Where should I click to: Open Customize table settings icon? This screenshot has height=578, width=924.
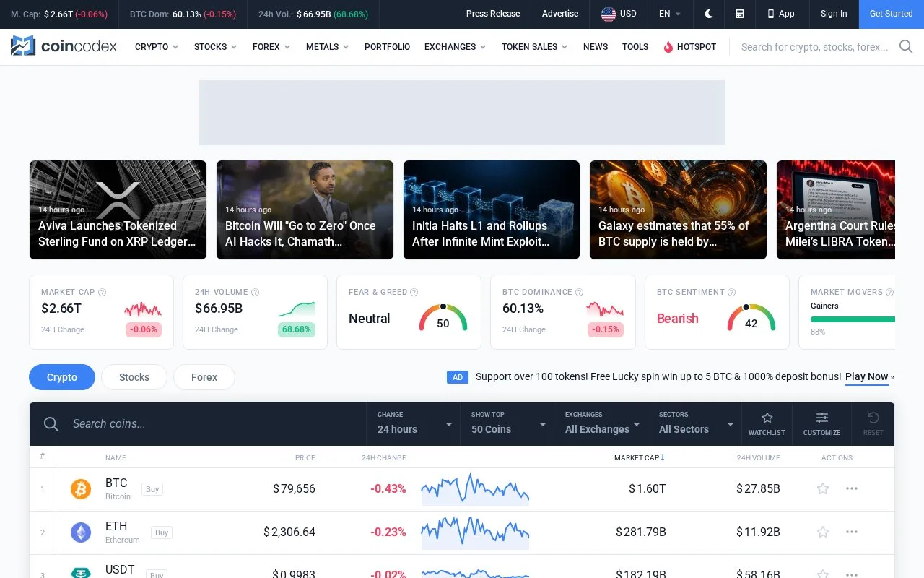pyautogui.click(x=821, y=423)
